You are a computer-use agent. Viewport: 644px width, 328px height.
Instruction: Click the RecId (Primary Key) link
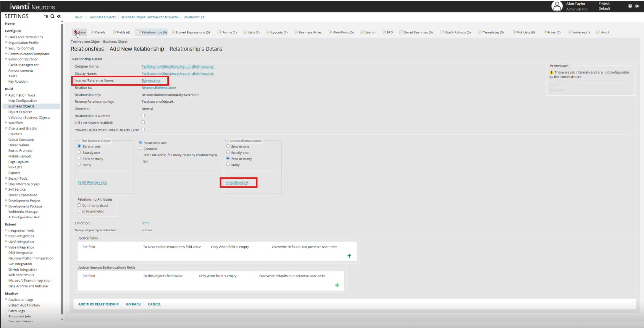[93, 182]
